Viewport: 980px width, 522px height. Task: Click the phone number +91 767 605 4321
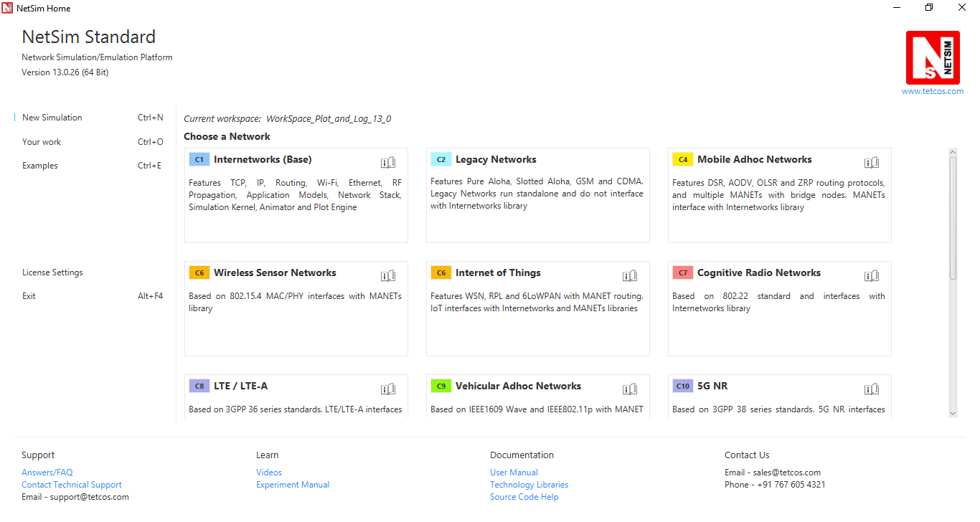point(791,485)
